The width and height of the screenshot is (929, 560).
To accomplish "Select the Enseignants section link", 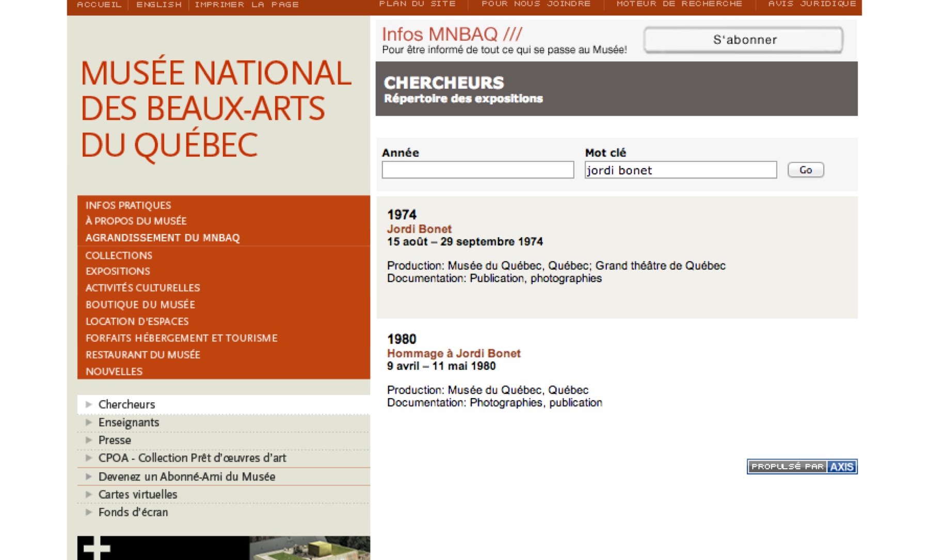I will 129,422.
